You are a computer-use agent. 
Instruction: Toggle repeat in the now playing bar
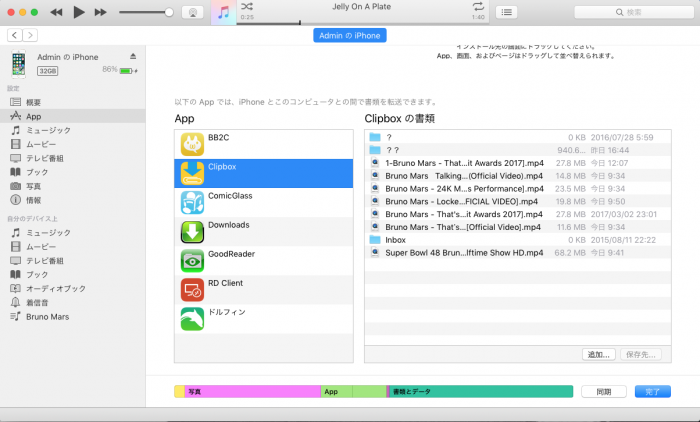[478, 6]
